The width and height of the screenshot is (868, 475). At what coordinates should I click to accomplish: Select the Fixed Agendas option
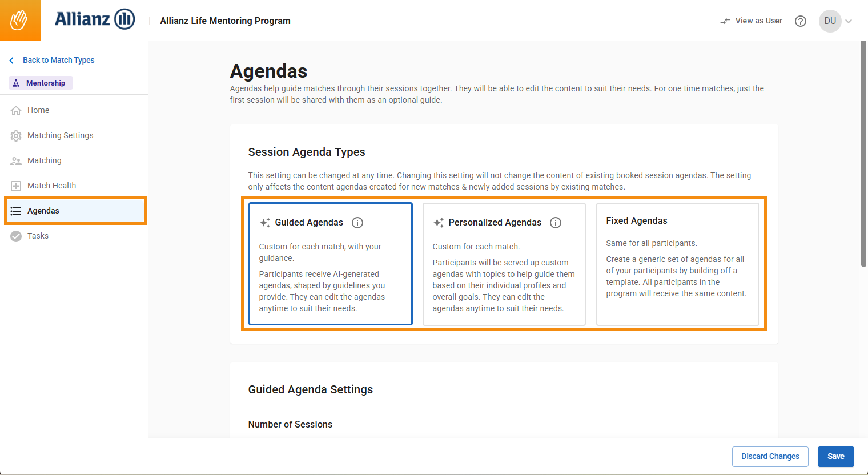pyautogui.click(x=677, y=264)
